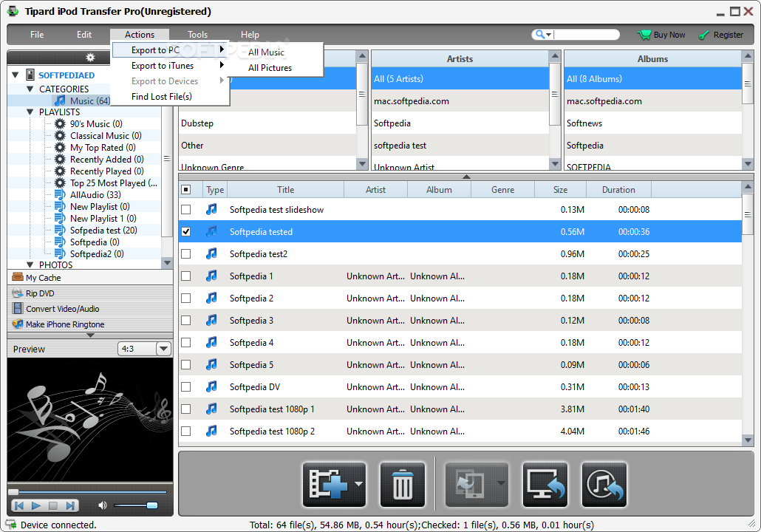Click the Buy Now link
Screen dimensions: 761x532
click(x=669, y=35)
